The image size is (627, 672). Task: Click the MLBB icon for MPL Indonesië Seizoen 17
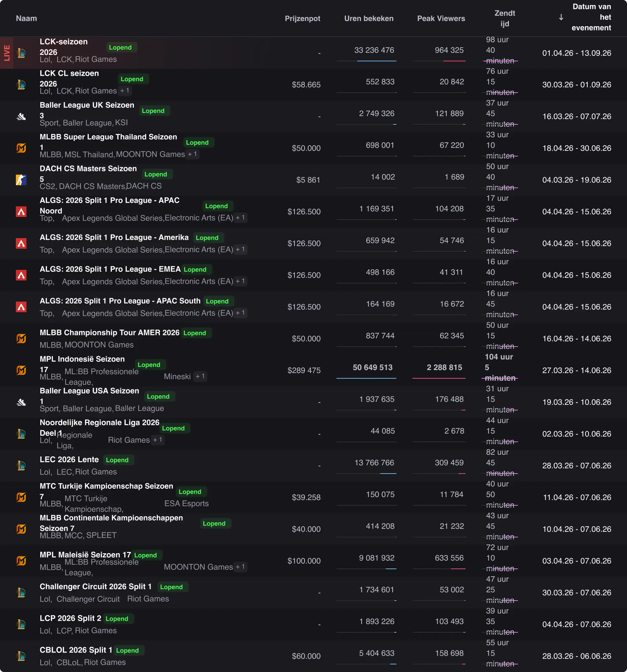21,370
